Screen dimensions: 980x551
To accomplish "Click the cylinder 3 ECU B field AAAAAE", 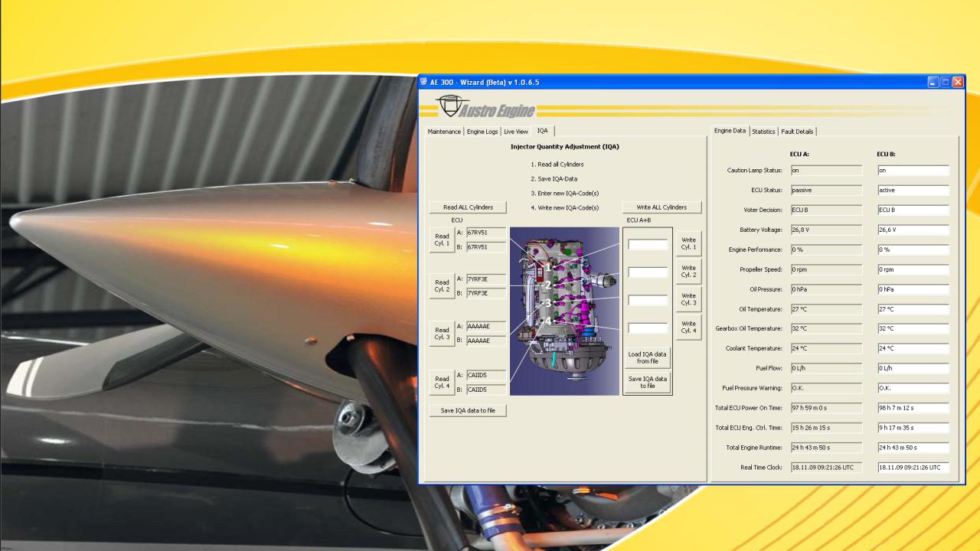I will 486,341.
